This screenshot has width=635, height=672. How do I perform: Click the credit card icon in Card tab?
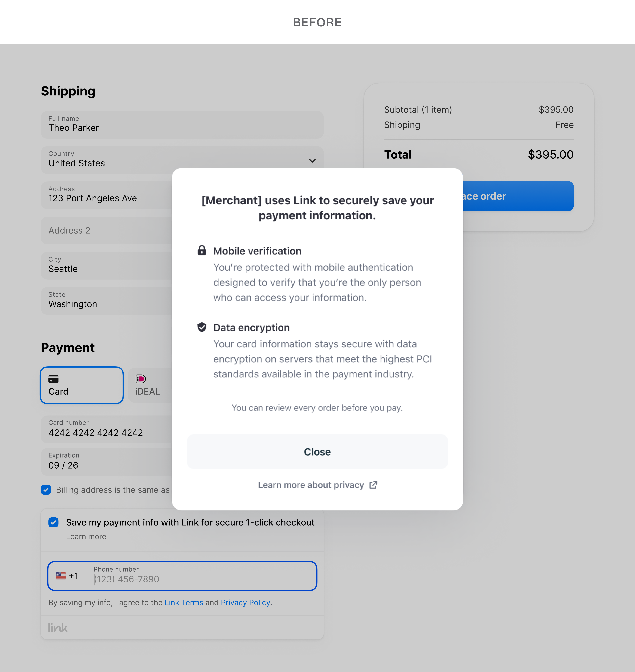coord(53,379)
